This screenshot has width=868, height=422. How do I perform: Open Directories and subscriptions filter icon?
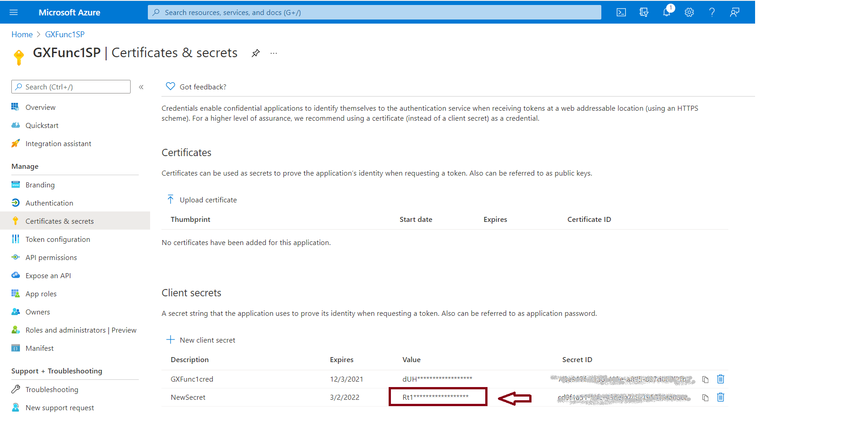(x=644, y=12)
